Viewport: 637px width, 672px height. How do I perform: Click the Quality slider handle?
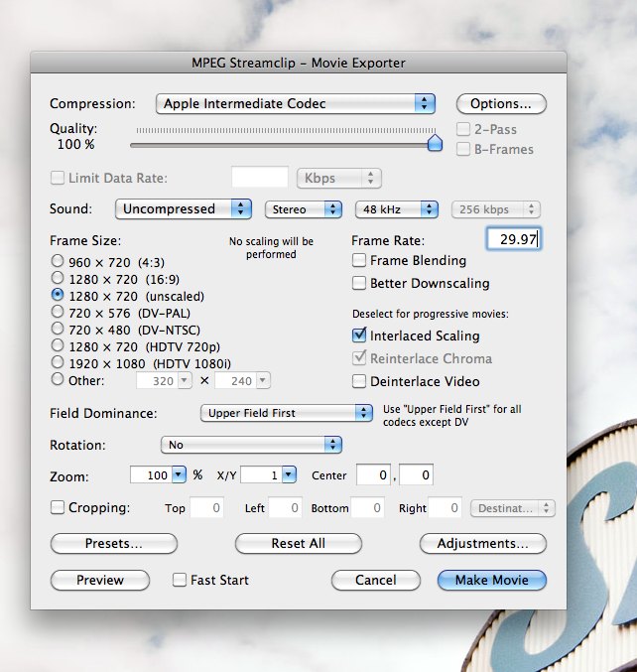click(435, 143)
